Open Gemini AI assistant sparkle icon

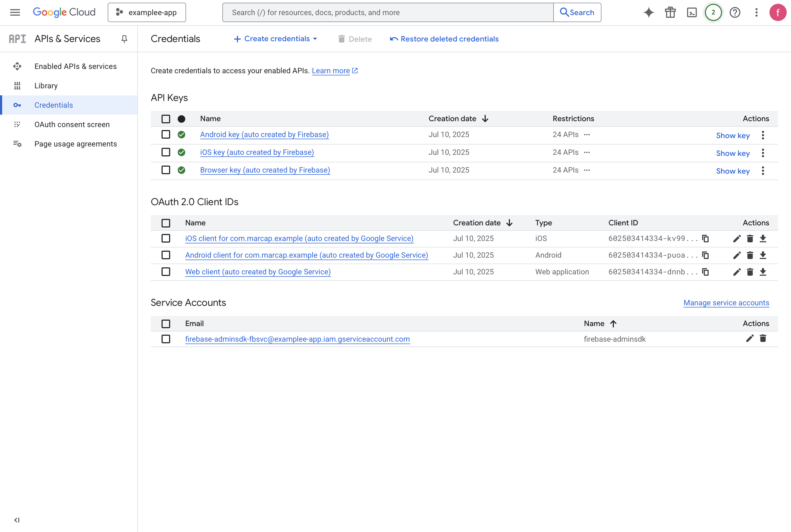649,13
